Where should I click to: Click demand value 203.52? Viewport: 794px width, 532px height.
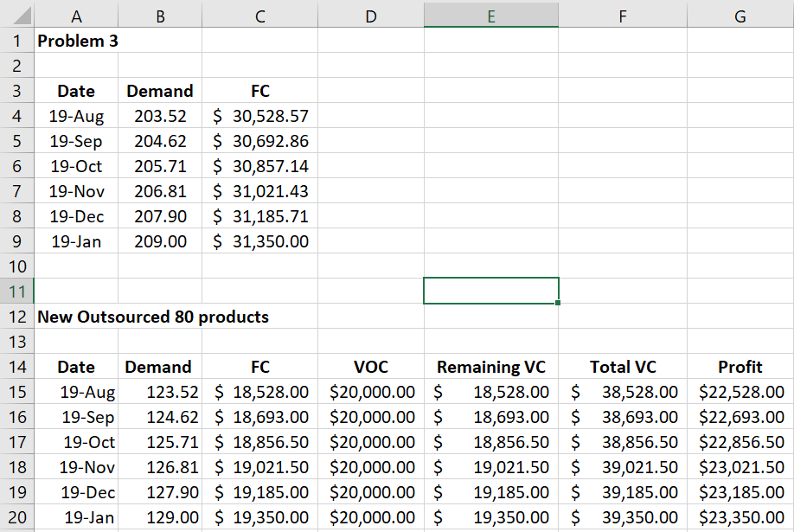[160, 116]
